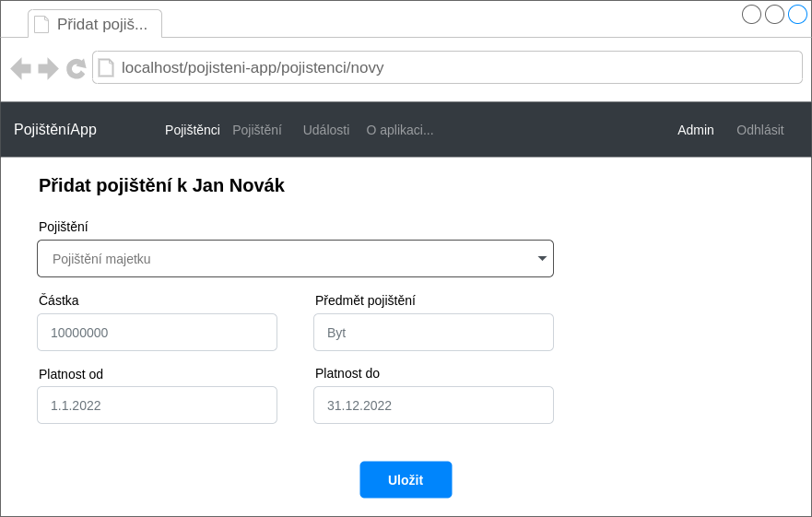
Task: Click the browser back arrow icon
Action: (x=21, y=68)
